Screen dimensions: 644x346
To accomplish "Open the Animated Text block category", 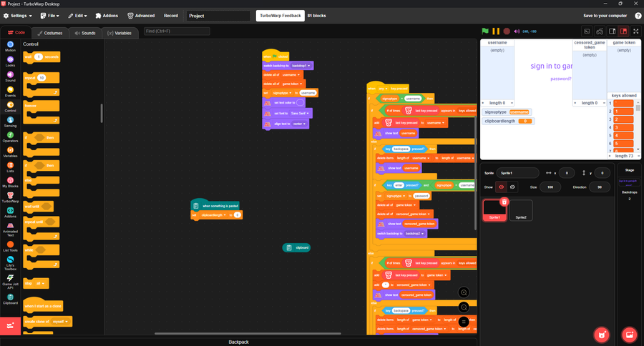I will pyautogui.click(x=10, y=229).
